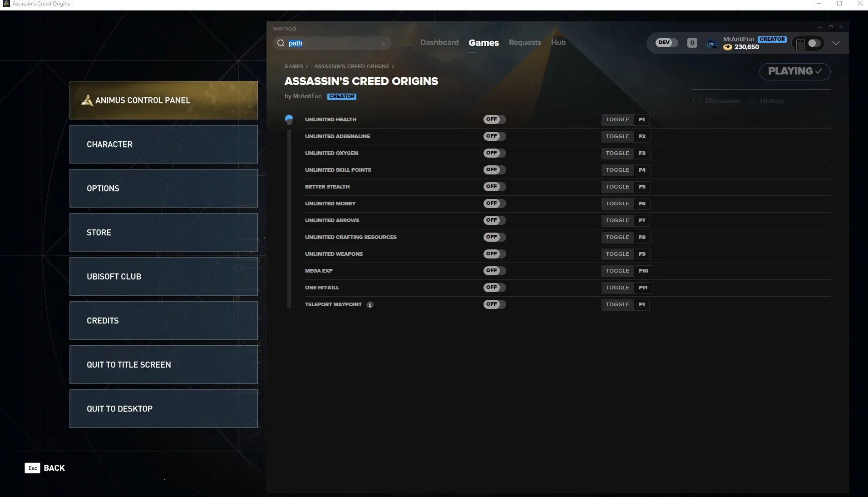
Task: Click the Discussion tab icon
Action: [x=696, y=100]
